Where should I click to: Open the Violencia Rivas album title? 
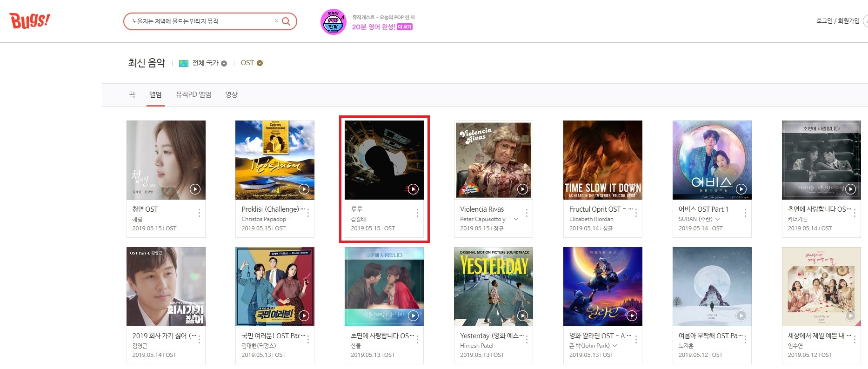482,209
